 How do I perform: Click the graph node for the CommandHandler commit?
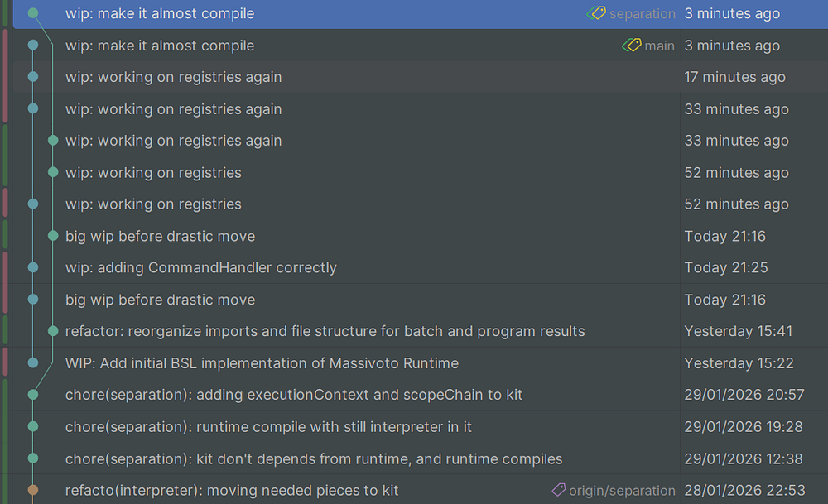point(33,267)
